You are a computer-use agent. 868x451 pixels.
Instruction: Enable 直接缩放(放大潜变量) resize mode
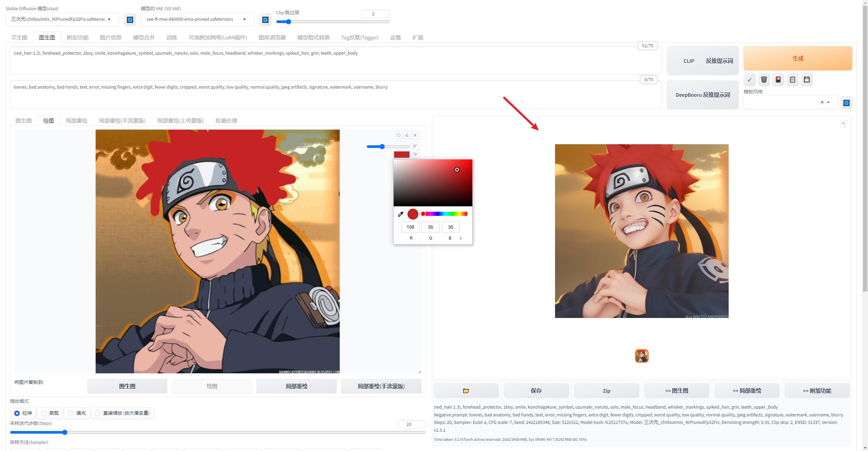pyautogui.click(x=98, y=413)
